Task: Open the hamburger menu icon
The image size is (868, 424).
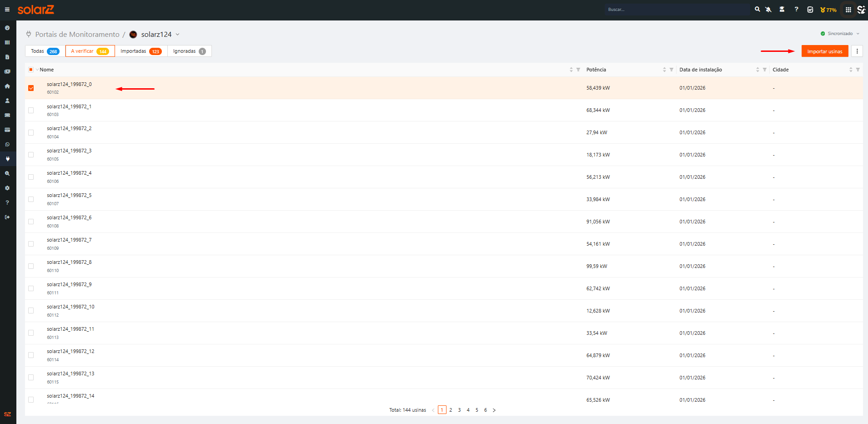Action: [x=7, y=10]
